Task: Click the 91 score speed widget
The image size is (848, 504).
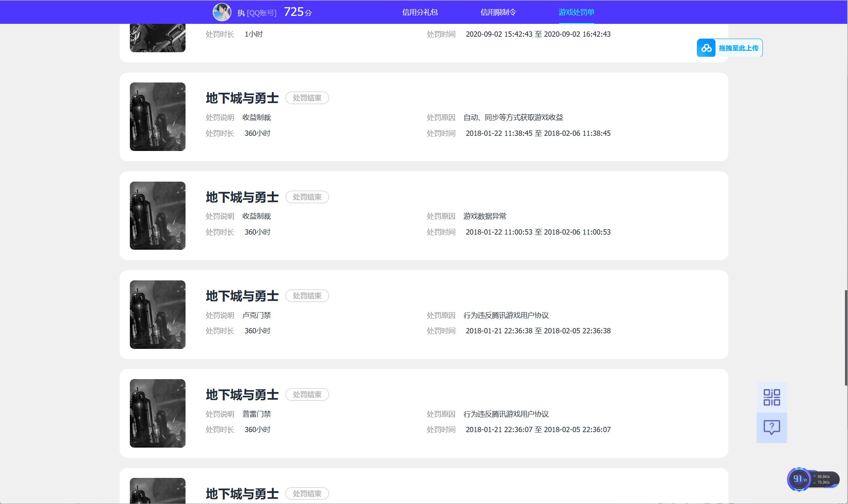Action: click(x=799, y=479)
